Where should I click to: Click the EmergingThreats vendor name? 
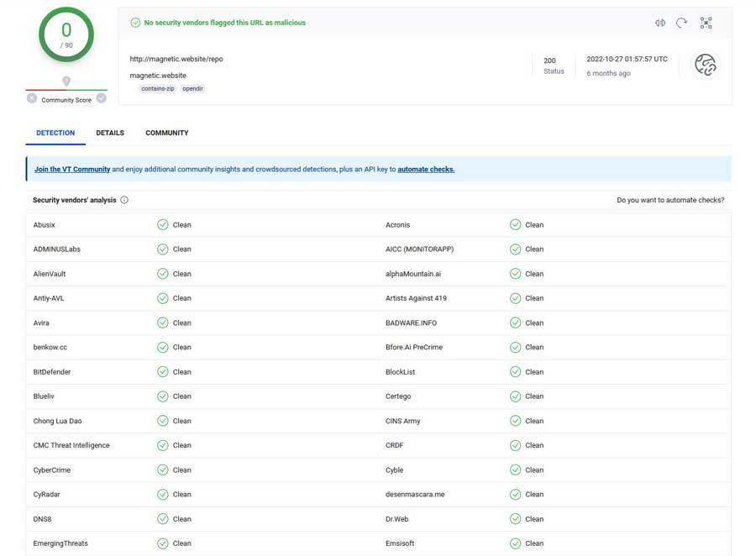click(x=60, y=543)
